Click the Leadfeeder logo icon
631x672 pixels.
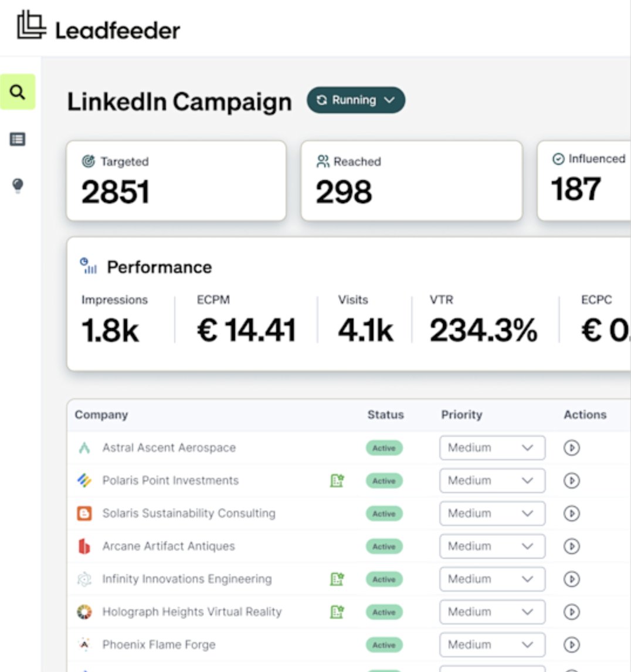pyautogui.click(x=31, y=25)
